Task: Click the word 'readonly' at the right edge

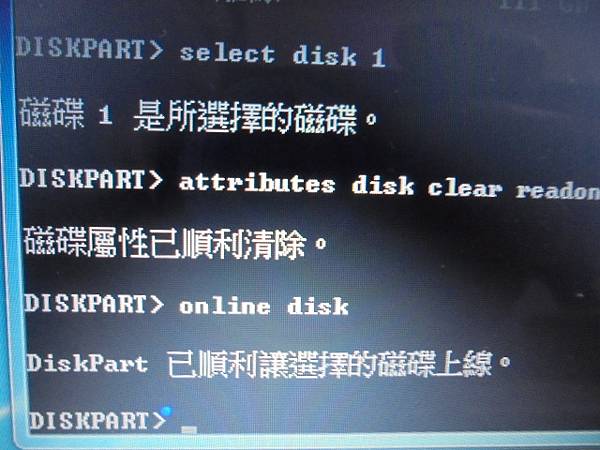Action: click(x=558, y=191)
